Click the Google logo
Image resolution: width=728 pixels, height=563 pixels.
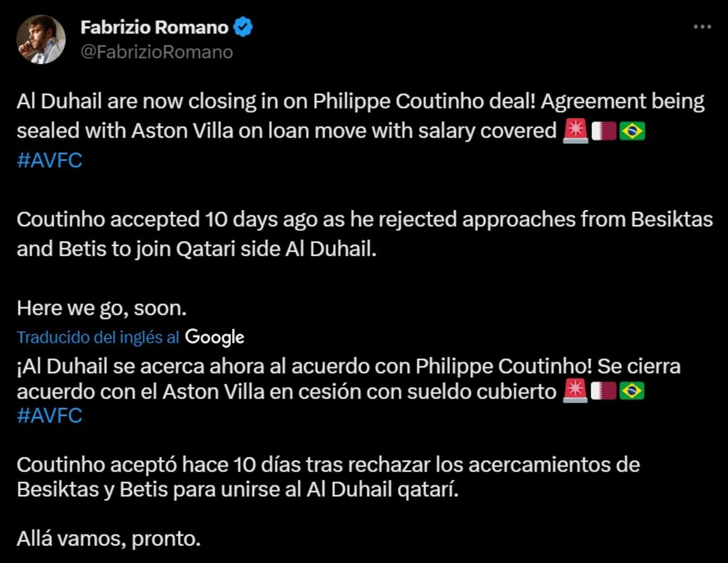coord(214,337)
